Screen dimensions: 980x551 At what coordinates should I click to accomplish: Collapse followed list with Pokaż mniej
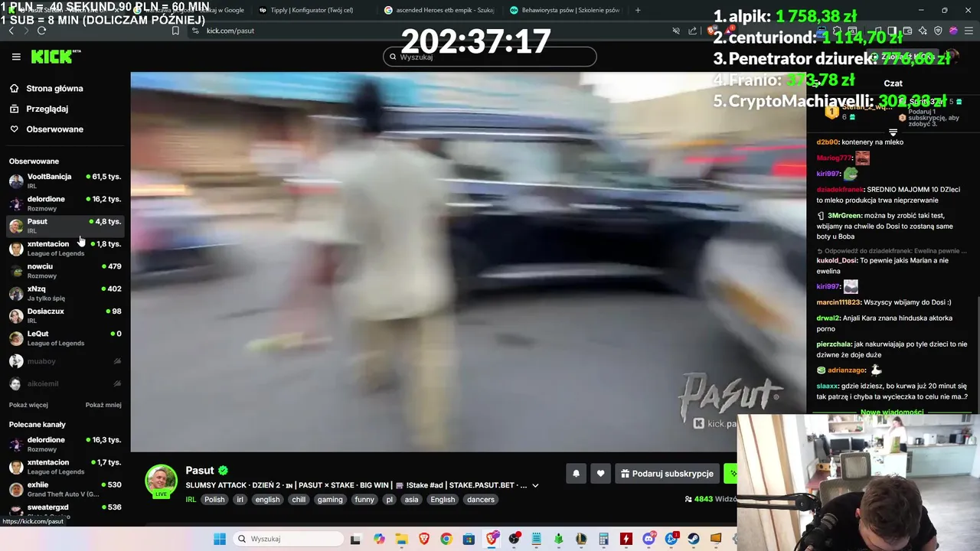103,405
